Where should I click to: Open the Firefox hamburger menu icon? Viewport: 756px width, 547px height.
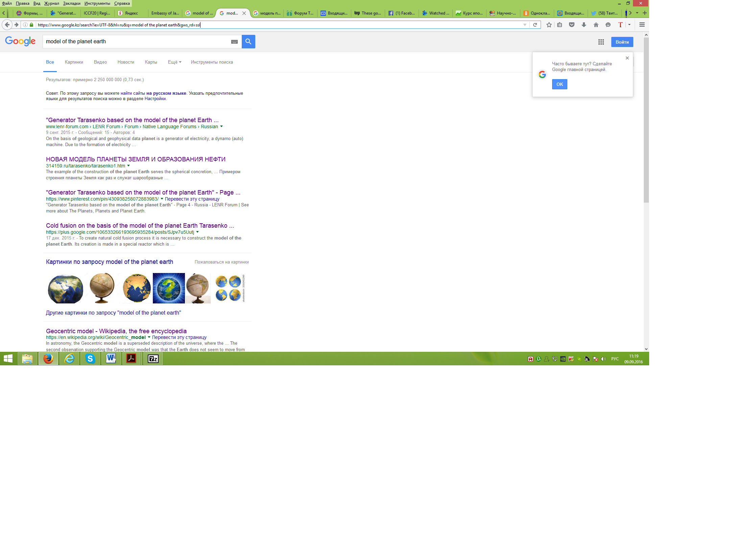(642, 25)
